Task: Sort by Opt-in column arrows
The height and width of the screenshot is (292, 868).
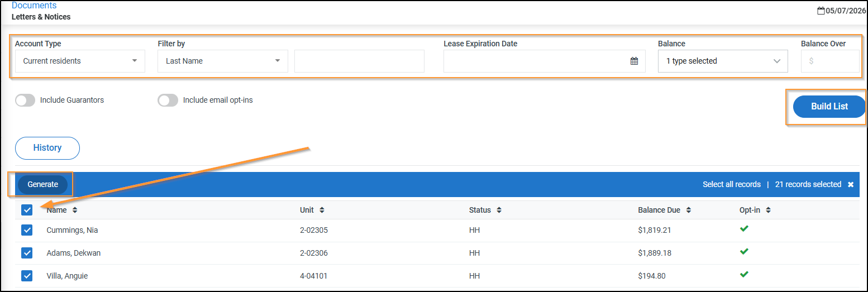Action: (x=768, y=210)
